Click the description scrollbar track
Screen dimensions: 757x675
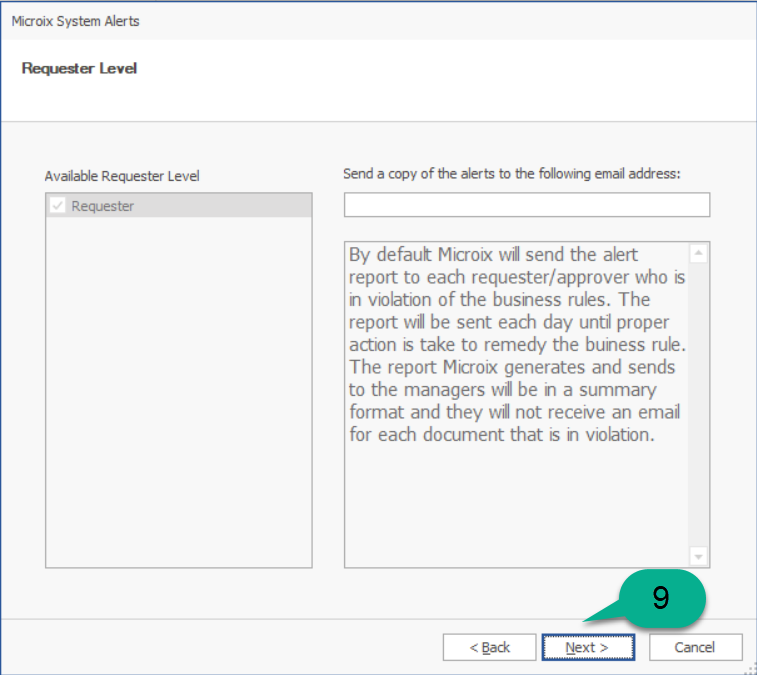pyautogui.click(x=698, y=400)
